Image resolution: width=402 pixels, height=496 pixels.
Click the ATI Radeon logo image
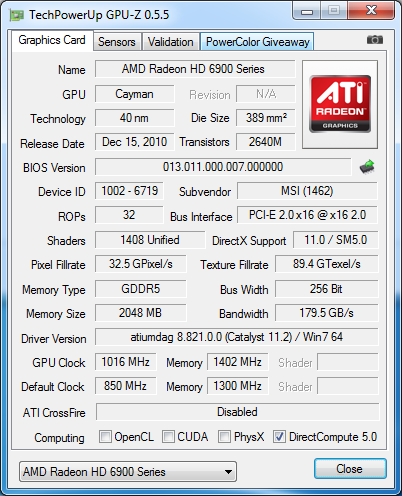pyautogui.click(x=340, y=104)
